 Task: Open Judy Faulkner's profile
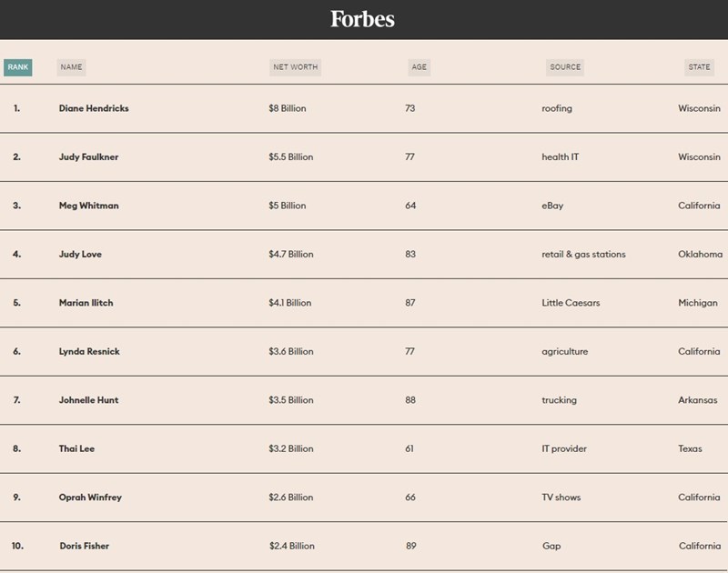click(88, 157)
